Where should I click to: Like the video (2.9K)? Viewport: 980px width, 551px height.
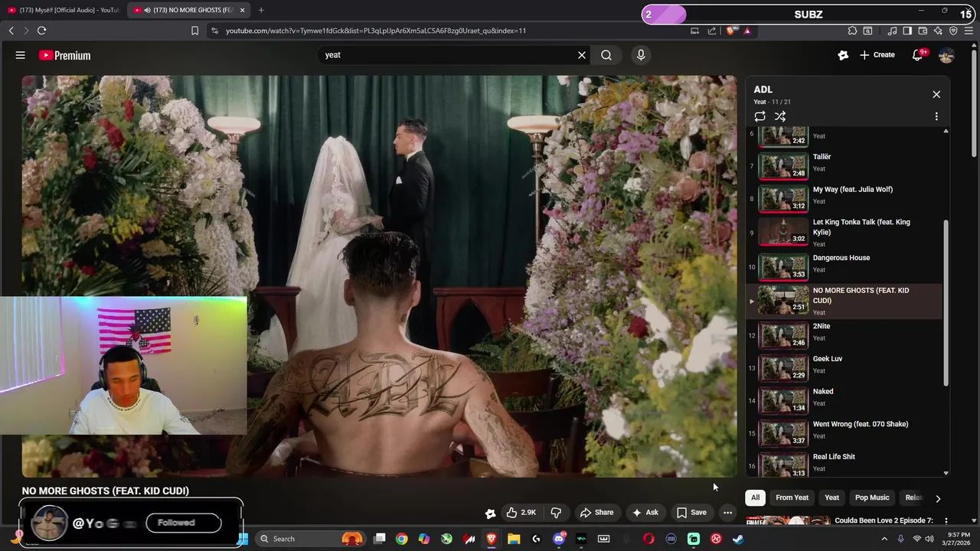tap(521, 512)
